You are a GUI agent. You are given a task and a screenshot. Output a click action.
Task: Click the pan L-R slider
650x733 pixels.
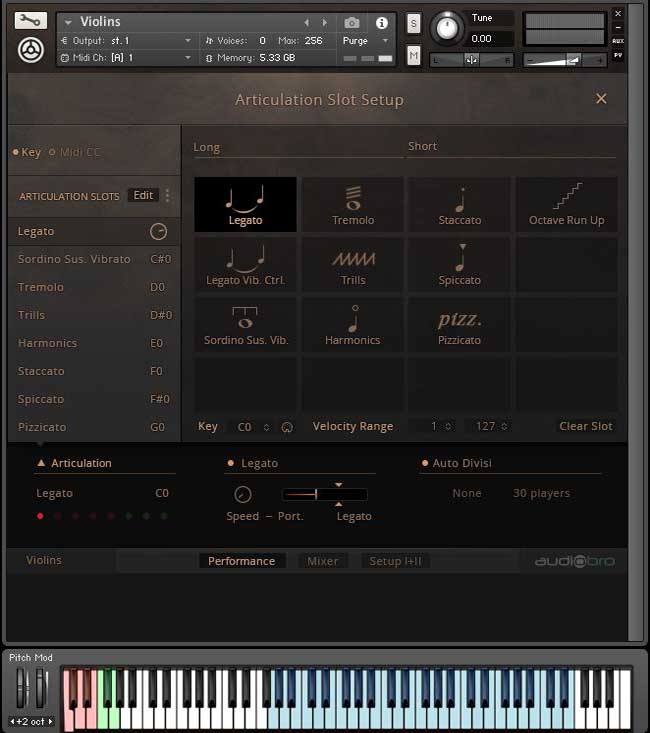point(471,60)
